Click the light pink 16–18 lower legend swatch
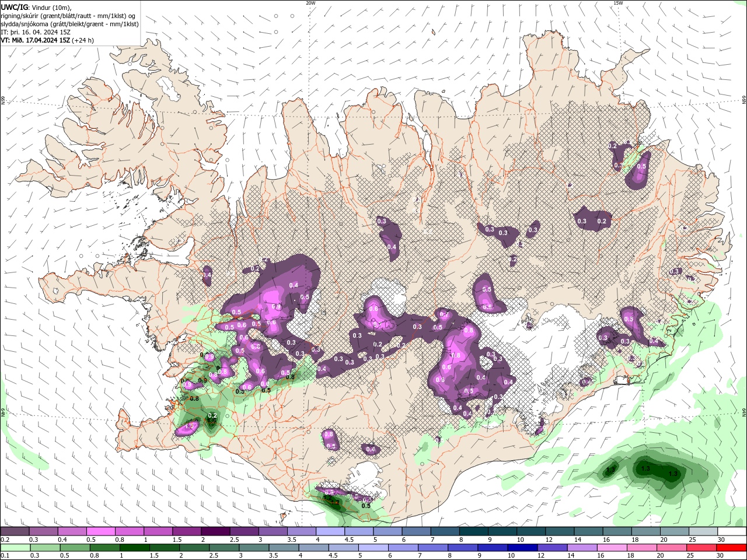747x560 pixels. point(612,548)
